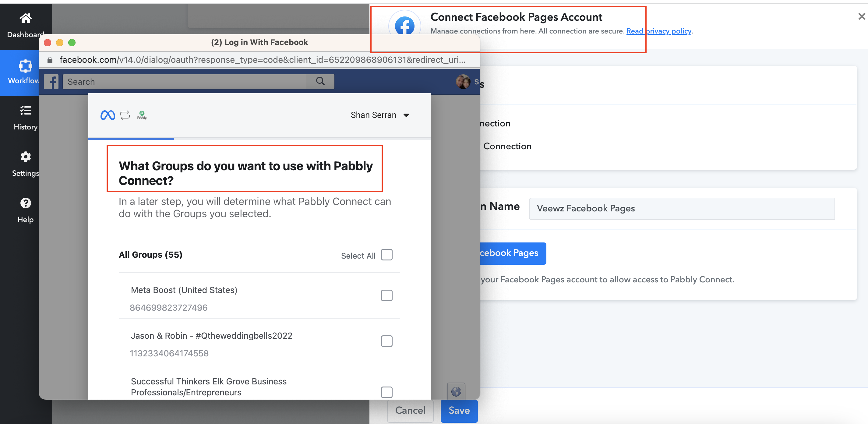Click the Cancel button
Viewport: 868px width, 424px height.
pos(410,411)
